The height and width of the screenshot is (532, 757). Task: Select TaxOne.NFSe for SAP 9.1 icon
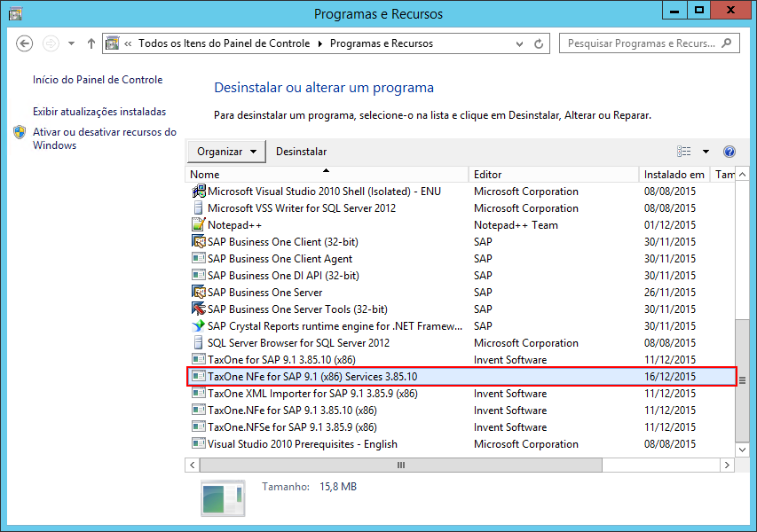[199, 426]
